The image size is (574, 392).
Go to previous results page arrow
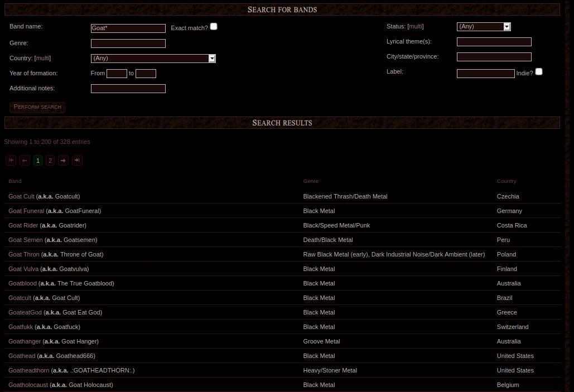coord(25,161)
